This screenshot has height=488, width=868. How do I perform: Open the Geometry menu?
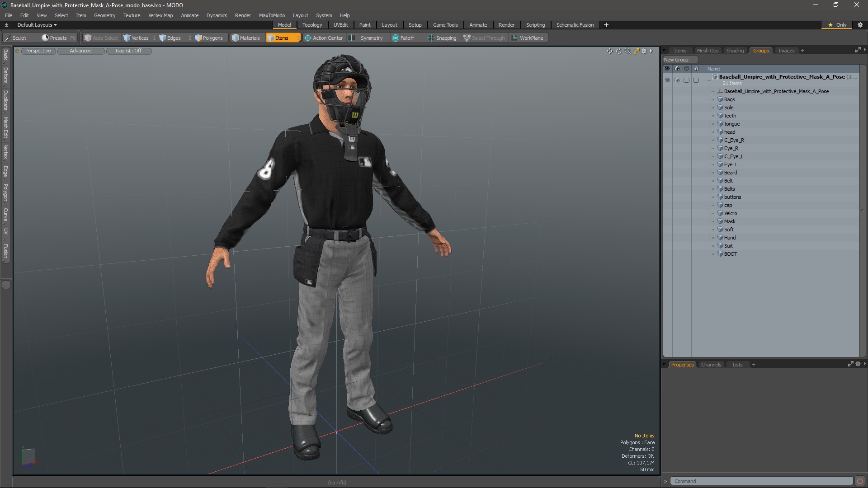(x=104, y=15)
